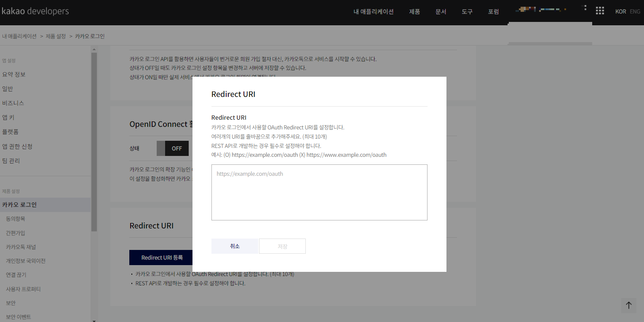Open the 제품 top menu
Image resolution: width=644 pixels, height=322 pixels.
414,12
